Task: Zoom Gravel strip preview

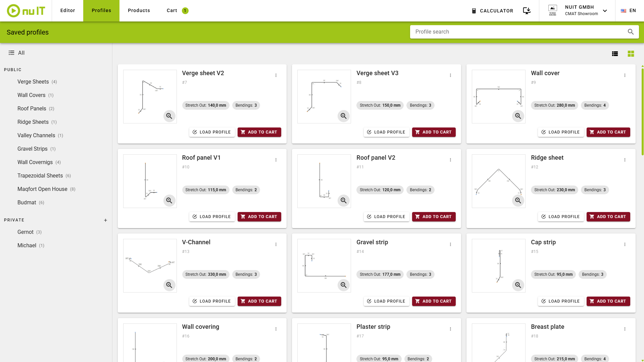Action: point(344,285)
